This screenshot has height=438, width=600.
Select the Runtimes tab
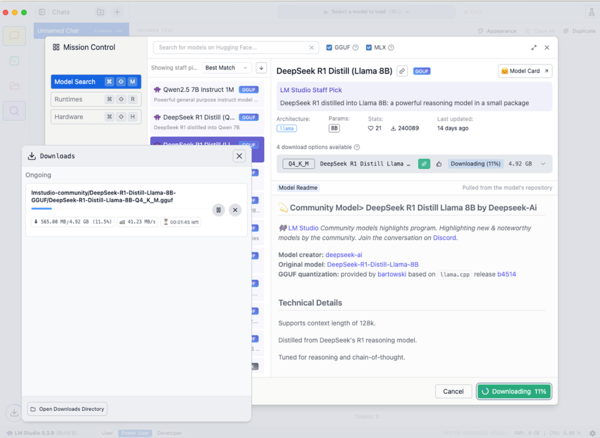96,99
